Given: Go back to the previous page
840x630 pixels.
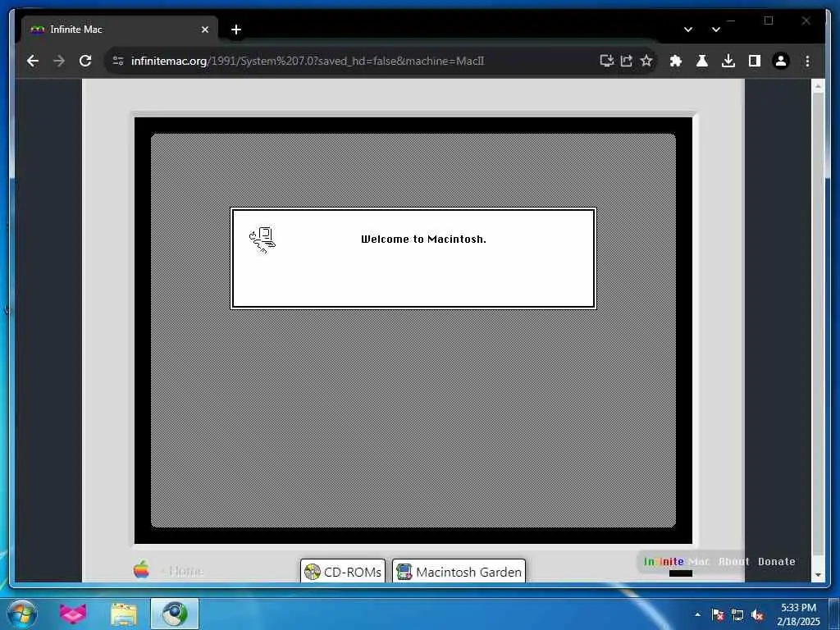Looking at the screenshot, I should (33, 61).
